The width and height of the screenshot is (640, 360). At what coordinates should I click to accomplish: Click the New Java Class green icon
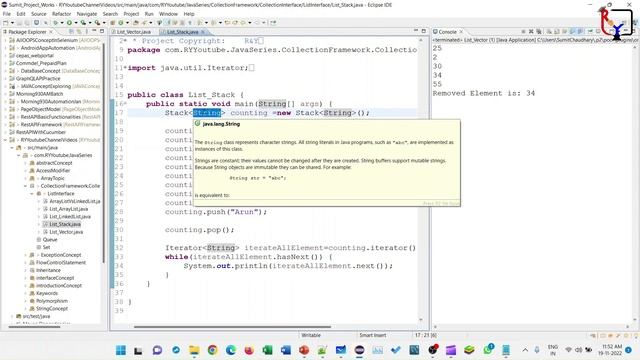120,22
